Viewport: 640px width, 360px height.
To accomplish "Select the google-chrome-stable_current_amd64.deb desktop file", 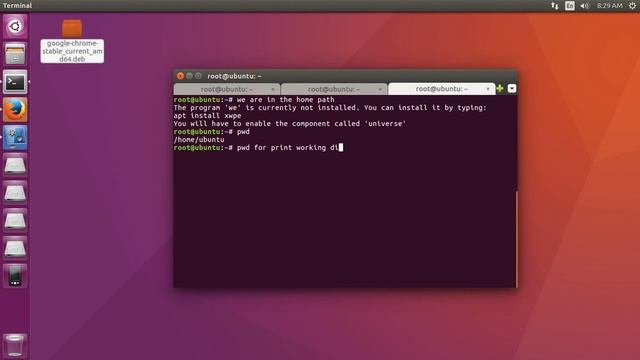I will coord(72,41).
